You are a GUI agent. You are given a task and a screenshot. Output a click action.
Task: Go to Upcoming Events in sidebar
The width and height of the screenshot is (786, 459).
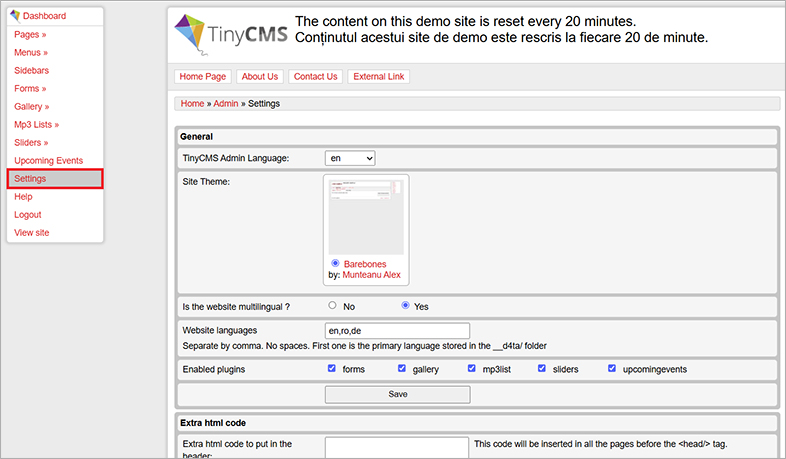pos(48,161)
